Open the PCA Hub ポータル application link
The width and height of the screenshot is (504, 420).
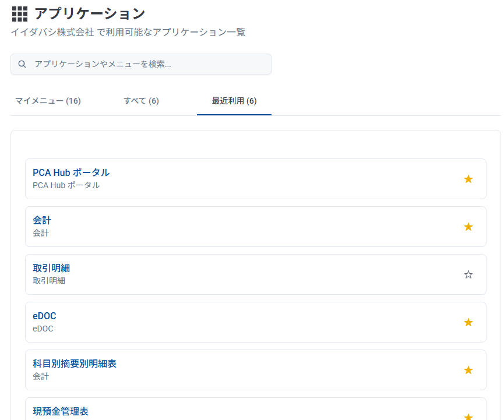tap(71, 172)
